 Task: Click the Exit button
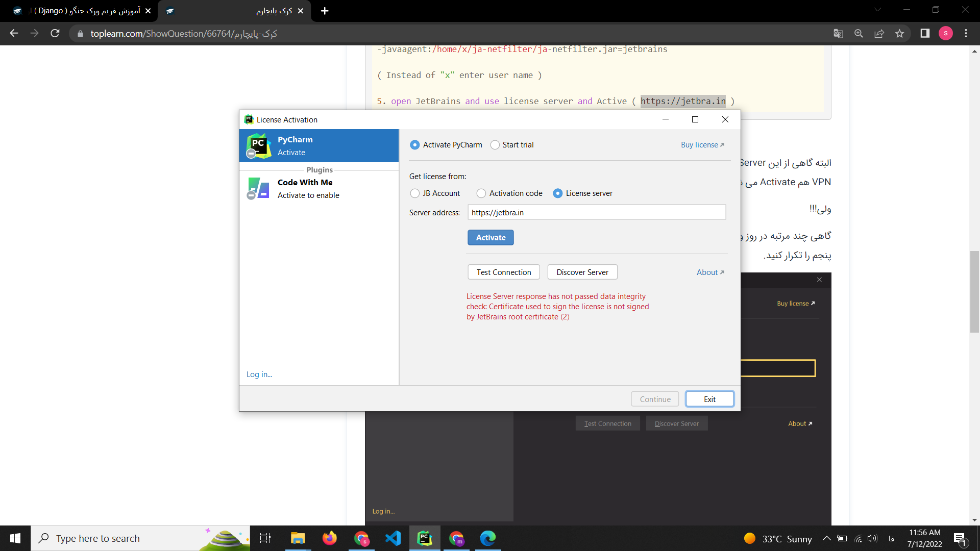709,399
